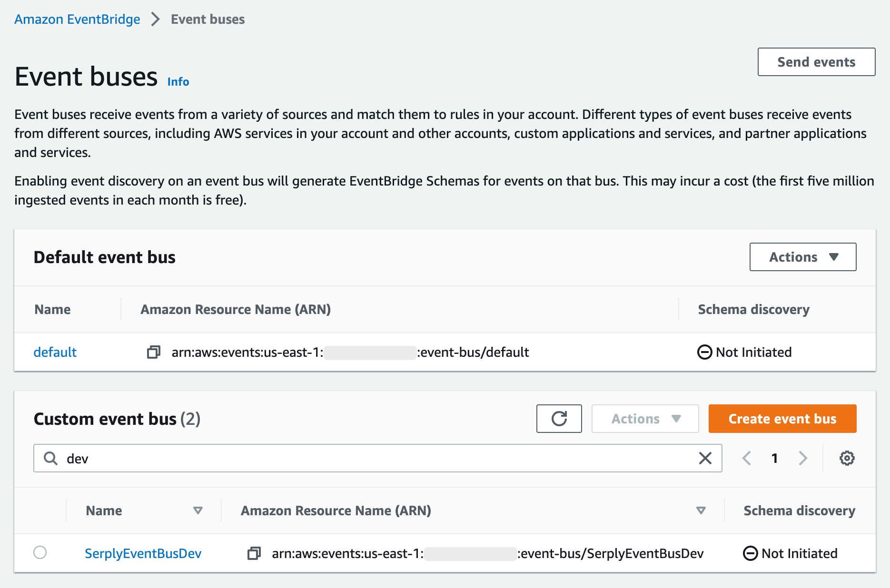The width and height of the screenshot is (890, 588).
Task: Open the Info link beside title
Action: tap(178, 82)
